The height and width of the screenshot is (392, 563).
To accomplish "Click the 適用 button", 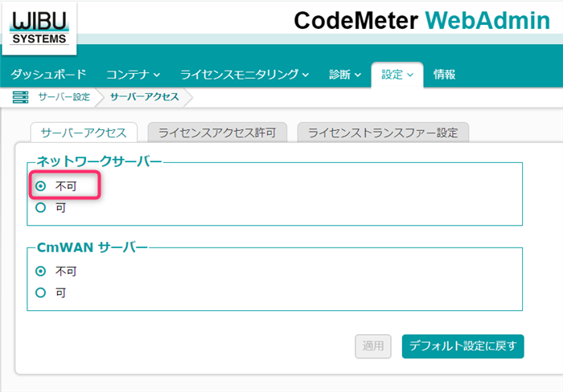I will (373, 346).
